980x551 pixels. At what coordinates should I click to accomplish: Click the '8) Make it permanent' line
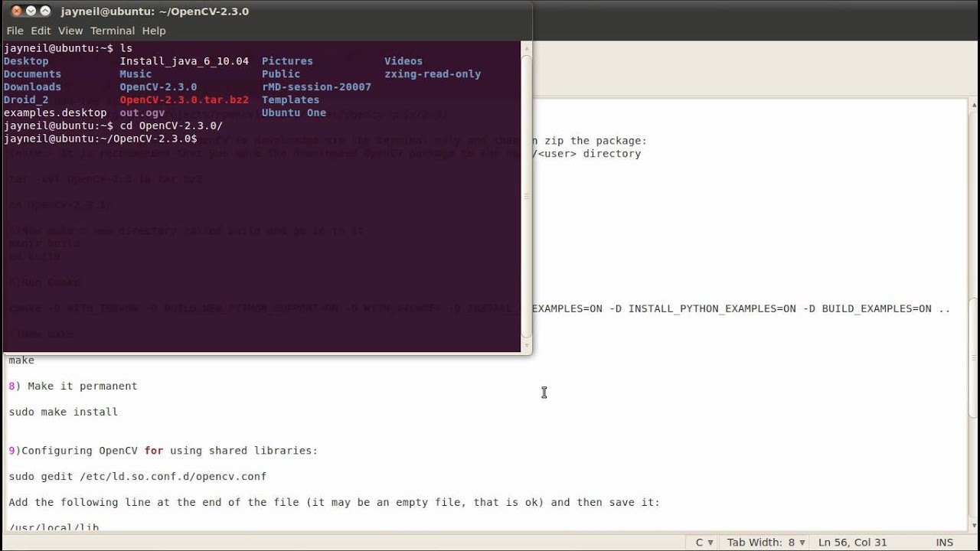(73, 386)
